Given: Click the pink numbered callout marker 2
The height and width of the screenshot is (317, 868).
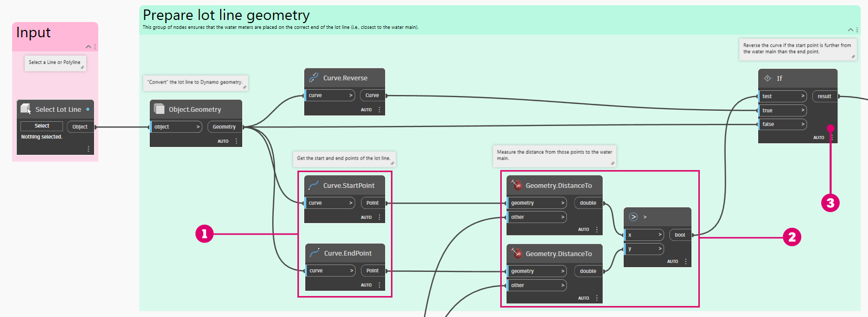Looking at the screenshot, I should tap(792, 237).
